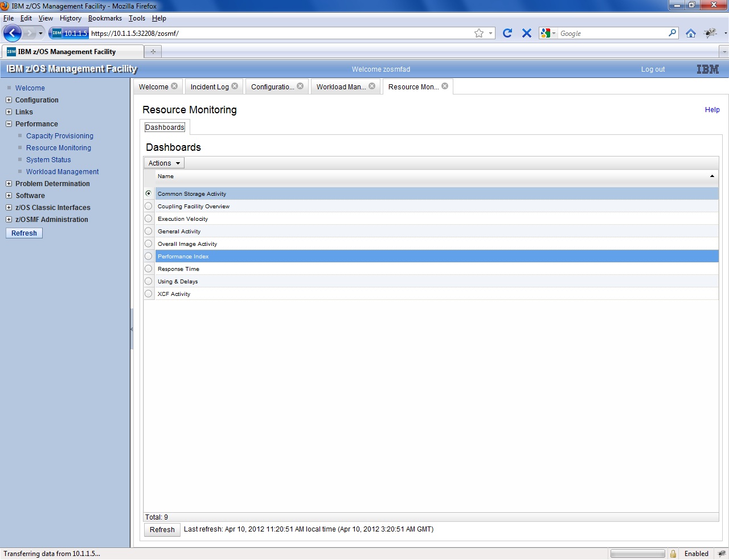Viewport: 729px width, 560px height.
Task: Collapse the navigation pane with splitter handle
Action: coord(132,329)
